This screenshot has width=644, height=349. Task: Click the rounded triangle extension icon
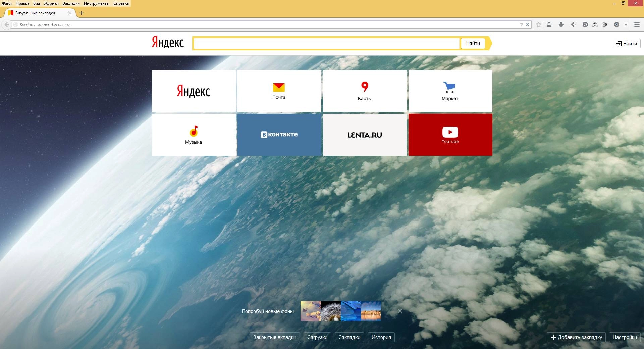pyautogui.click(x=595, y=24)
